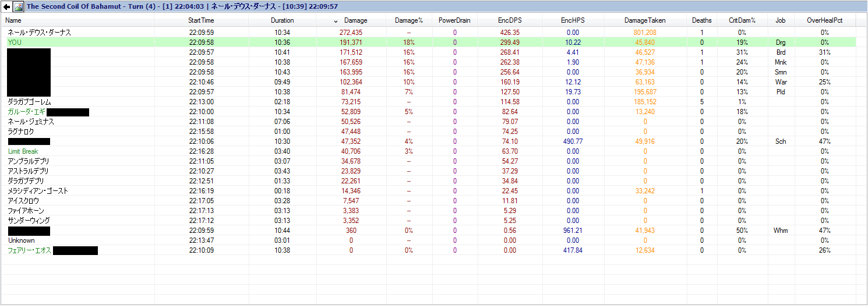Click DamageTaken value 195,687
The height and width of the screenshot is (308, 868).
645,92
